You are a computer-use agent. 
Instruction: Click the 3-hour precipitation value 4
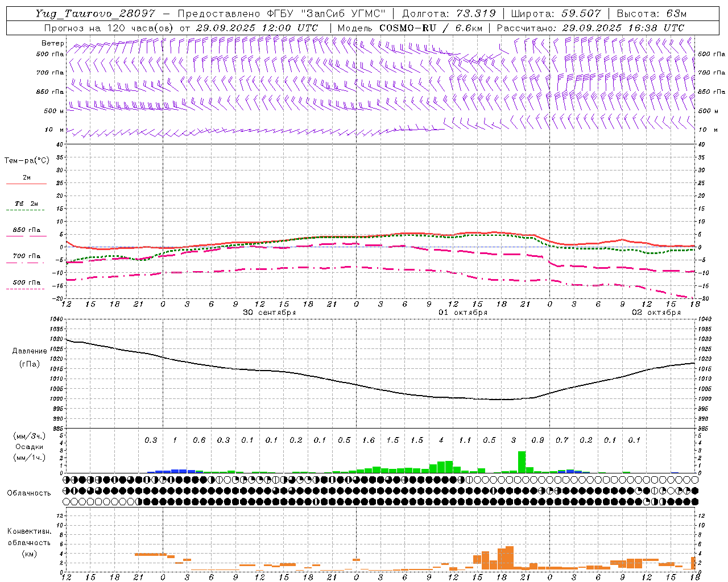(x=441, y=440)
